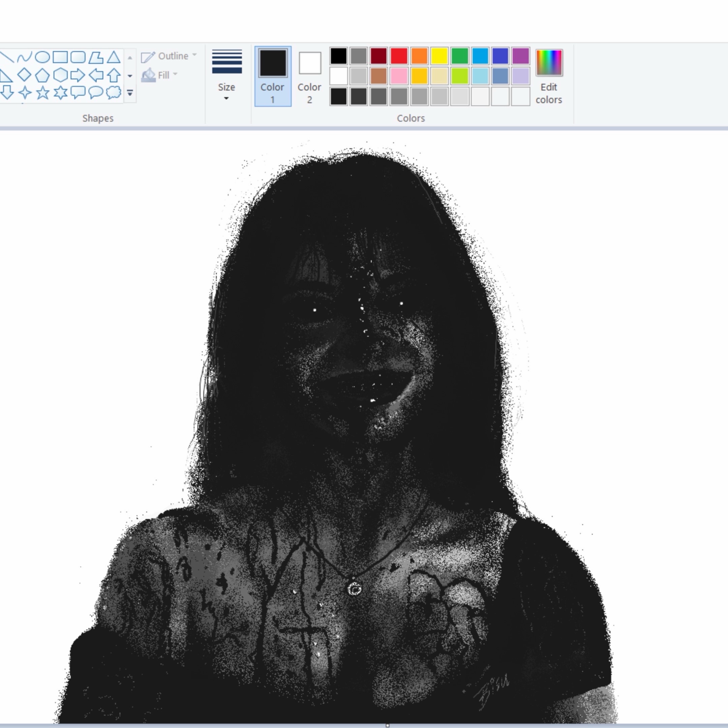Open Edit colors dialog
The width and height of the screenshot is (728, 728).
(x=549, y=77)
